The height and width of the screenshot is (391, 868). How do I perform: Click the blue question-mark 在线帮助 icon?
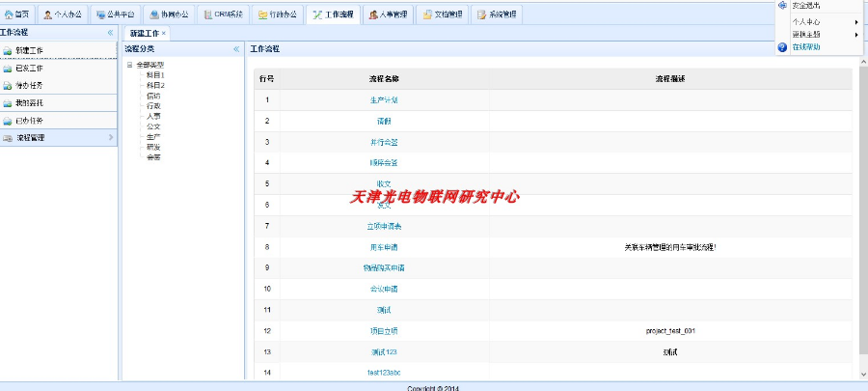pos(782,47)
